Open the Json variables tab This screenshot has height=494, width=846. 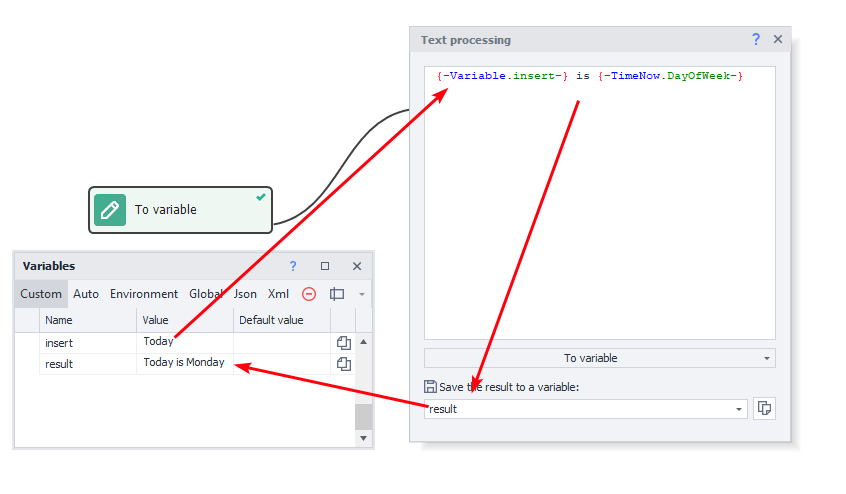[x=245, y=294]
